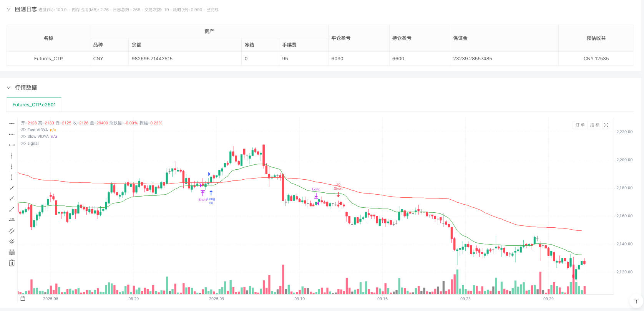Collapse the 回测日志 section
This screenshot has width=644, height=311.
8,9
